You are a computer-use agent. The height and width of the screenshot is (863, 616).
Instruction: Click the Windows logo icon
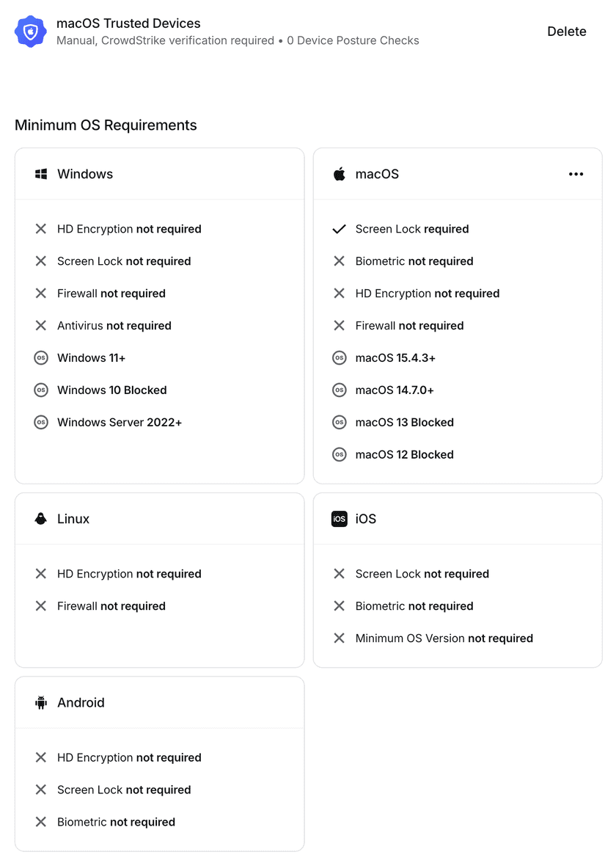pyautogui.click(x=41, y=174)
